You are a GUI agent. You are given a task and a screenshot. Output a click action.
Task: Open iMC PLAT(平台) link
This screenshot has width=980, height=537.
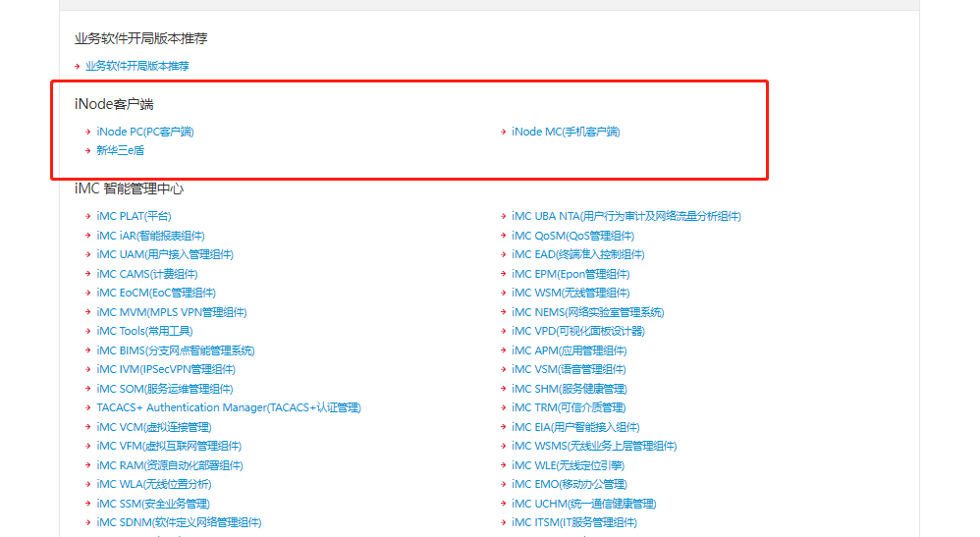click(x=134, y=216)
